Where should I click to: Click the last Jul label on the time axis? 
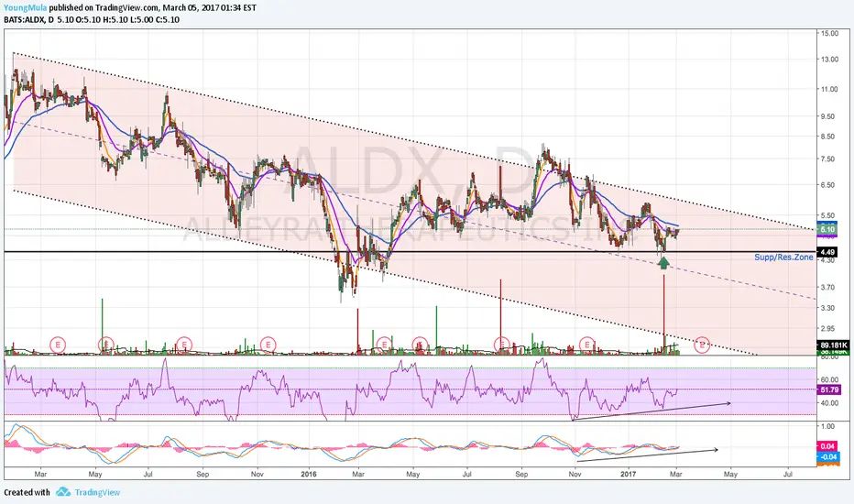point(787,474)
